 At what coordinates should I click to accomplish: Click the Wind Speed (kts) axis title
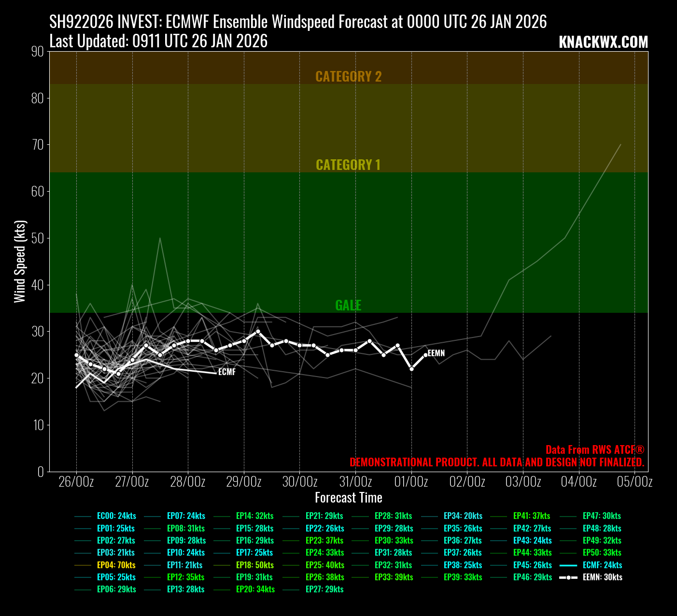pyautogui.click(x=20, y=262)
